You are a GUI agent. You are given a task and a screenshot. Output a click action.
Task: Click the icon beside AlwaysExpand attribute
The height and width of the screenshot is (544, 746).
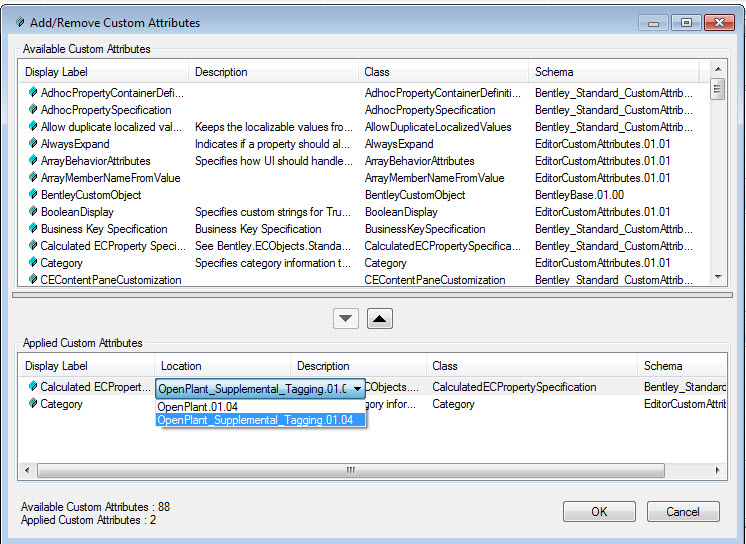(33, 144)
